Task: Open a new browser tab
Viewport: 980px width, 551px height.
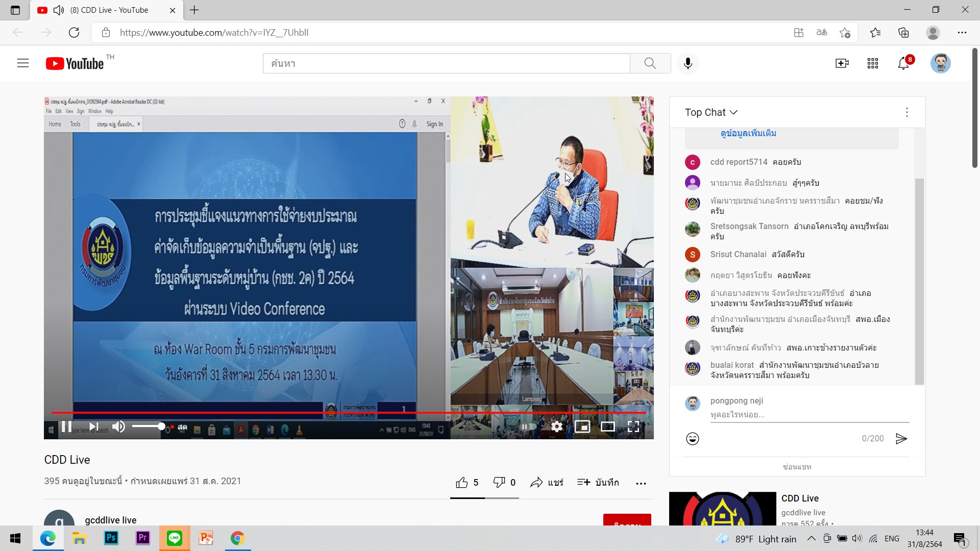Action: tap(194, 10)
